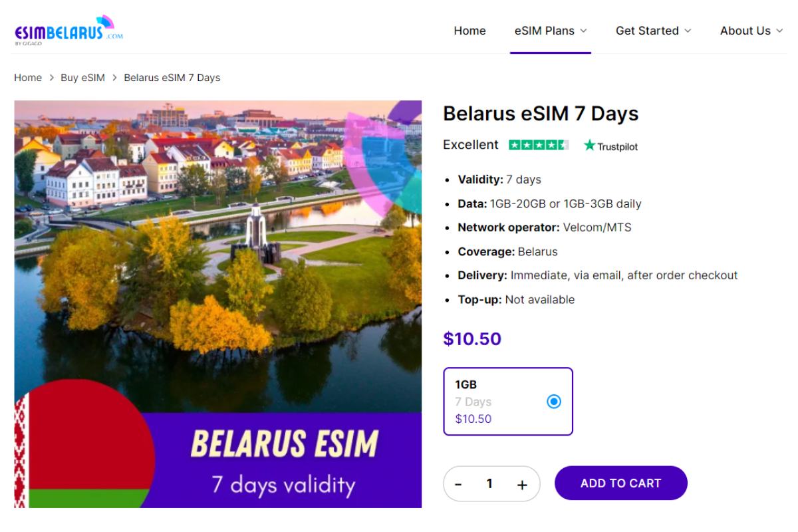Click the quantity number input field
Viewport: 798px width, 532px height.
(491, 483)
